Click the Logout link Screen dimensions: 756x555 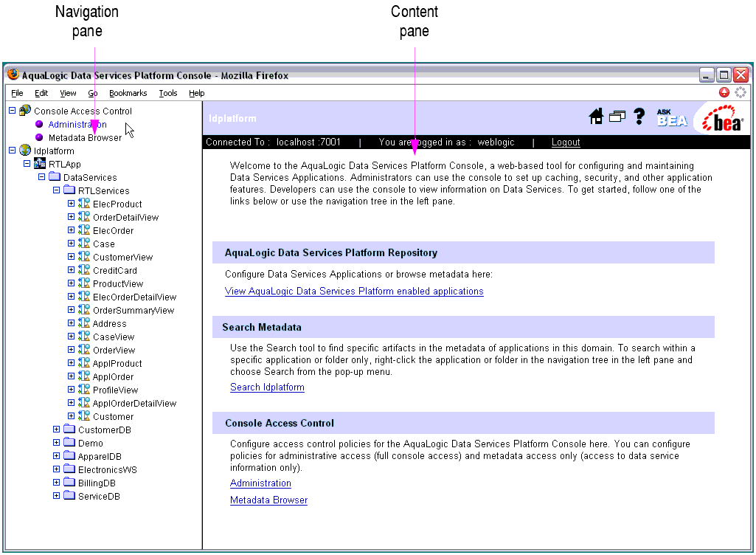click(566, 142)
